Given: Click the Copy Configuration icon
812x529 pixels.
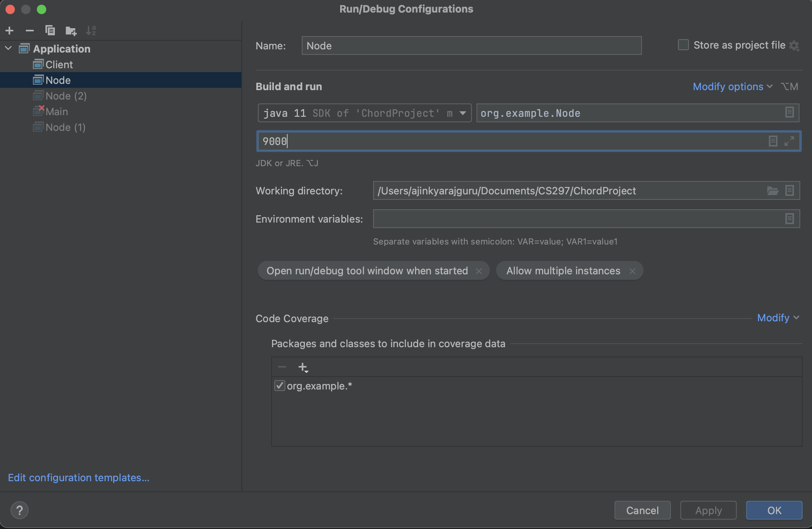Looking at the screenshot, I should point(50,31).
